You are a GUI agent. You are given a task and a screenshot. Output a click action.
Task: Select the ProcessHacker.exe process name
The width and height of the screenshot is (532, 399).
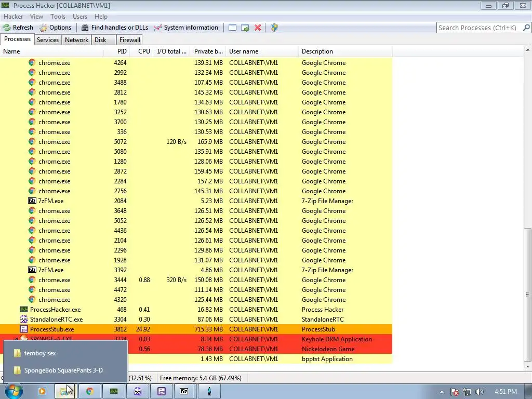(55, 310)
